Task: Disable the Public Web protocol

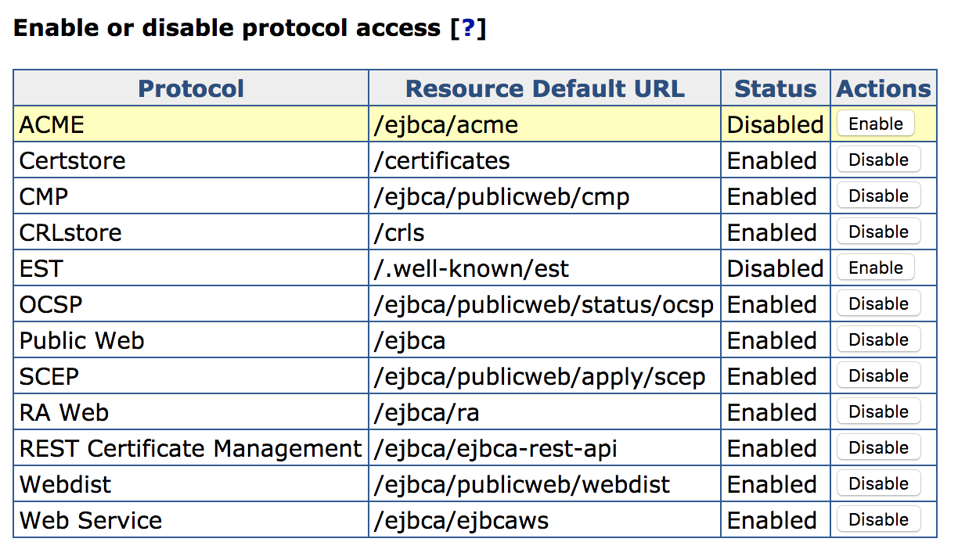Action: point(878,340)
